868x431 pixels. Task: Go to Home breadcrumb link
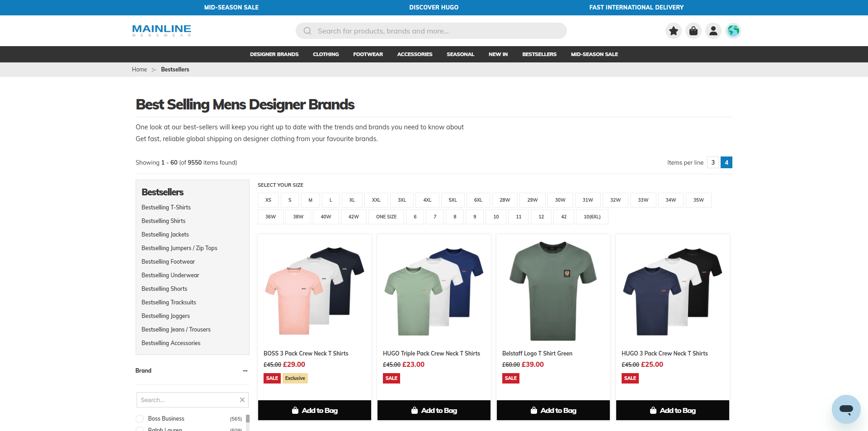(x=139, y=70)
